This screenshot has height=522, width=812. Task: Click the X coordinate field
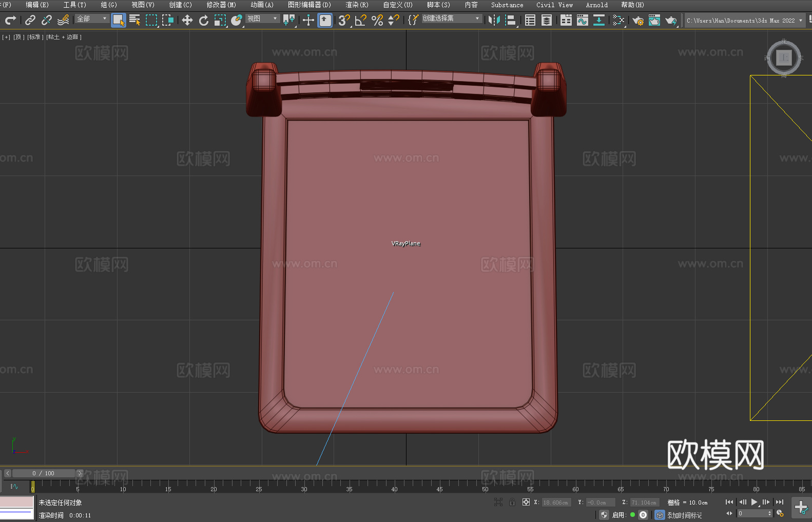point(555,502)
